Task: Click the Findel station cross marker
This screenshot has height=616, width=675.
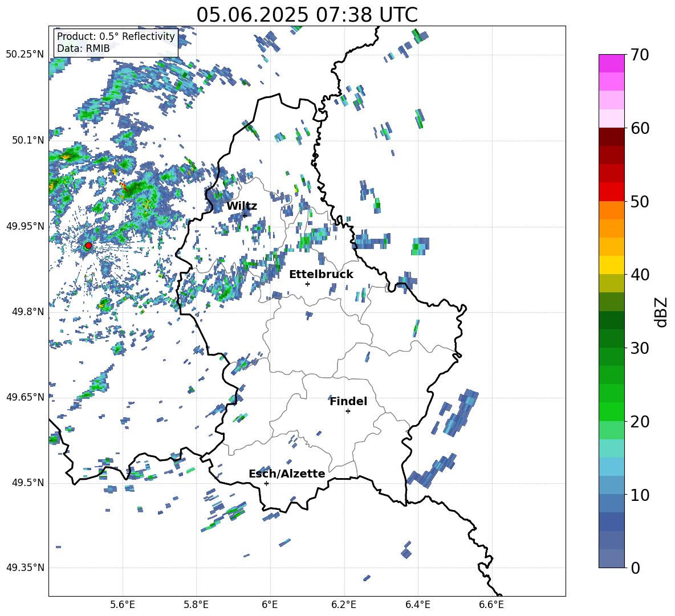Action: coord(348,411)
